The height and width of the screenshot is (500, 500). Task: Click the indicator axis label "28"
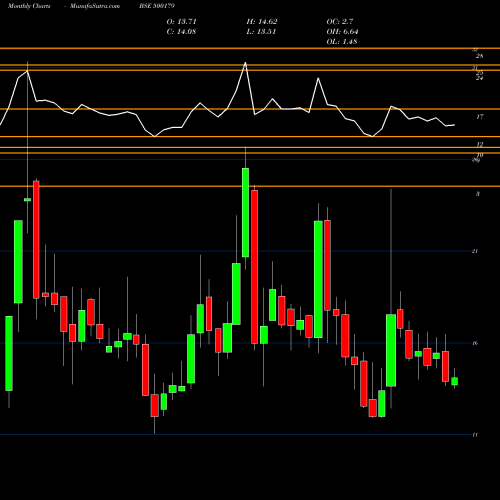(479, 56)
